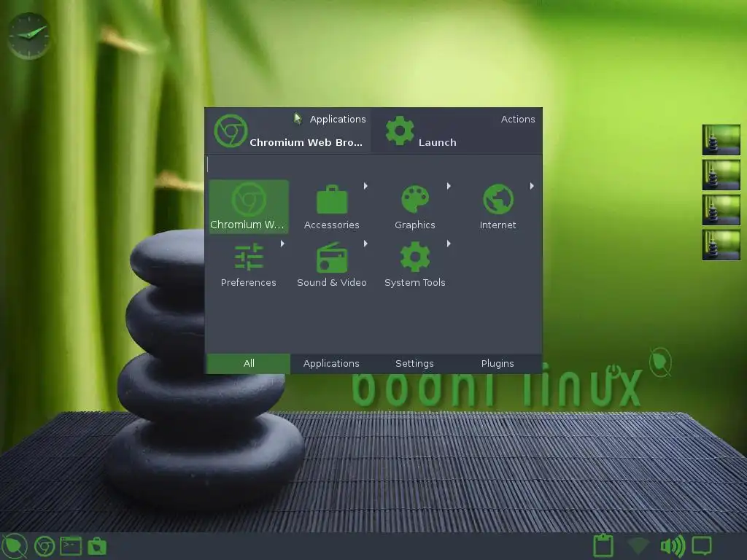
Task: Click the Actions header label
Action: click(x=518, y=119)
